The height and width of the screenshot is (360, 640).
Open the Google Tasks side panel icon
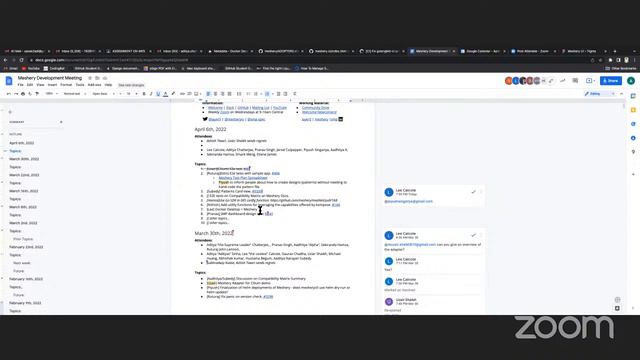tap(633, 124)
